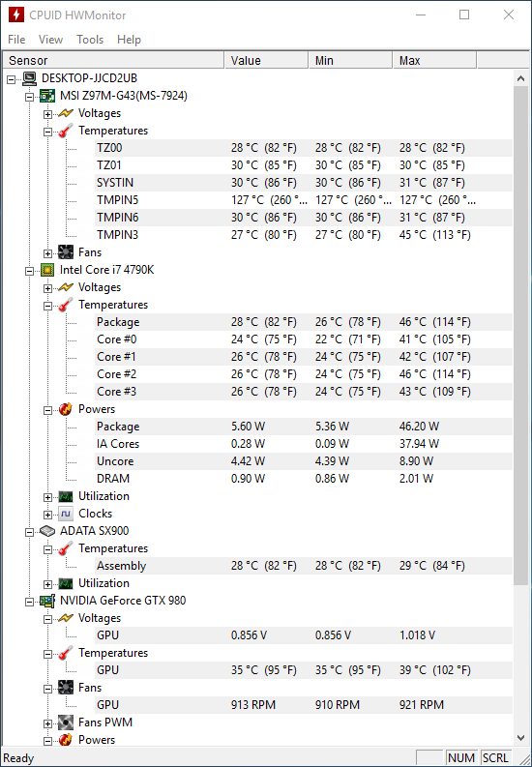The width and height of the screenshot is (532, 767).
Task: Collapse the MSI Z97M-G43 node
Action: [30, 96]
